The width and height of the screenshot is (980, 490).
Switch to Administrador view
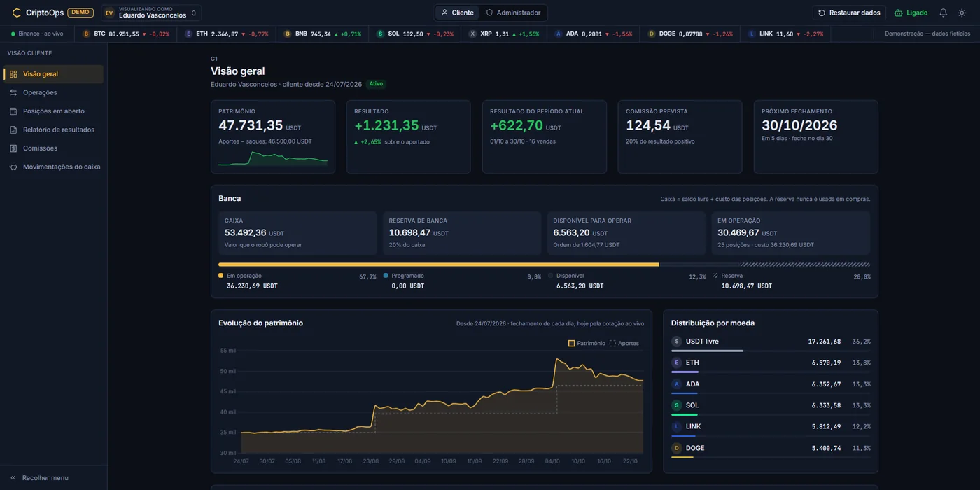(x=513, y=13)
